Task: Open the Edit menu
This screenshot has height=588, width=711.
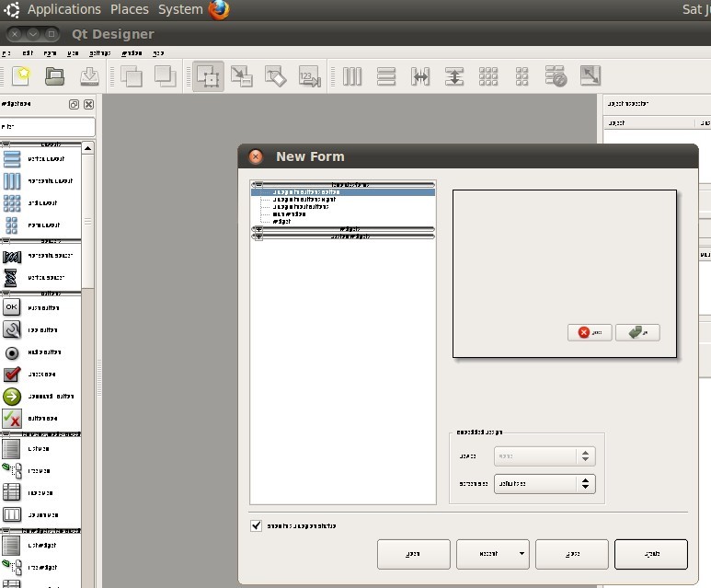Action: [28, 53]
